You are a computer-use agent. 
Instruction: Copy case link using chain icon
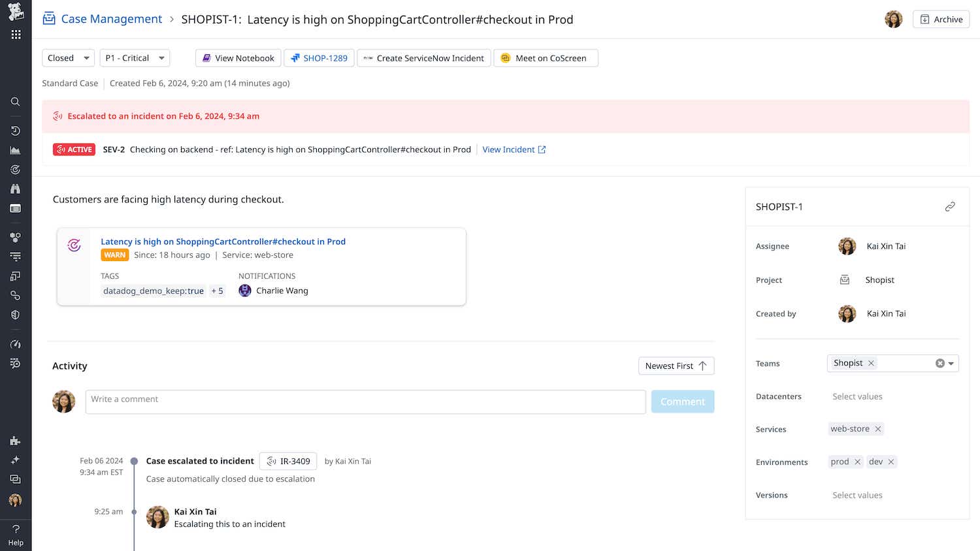pos(950,207)
